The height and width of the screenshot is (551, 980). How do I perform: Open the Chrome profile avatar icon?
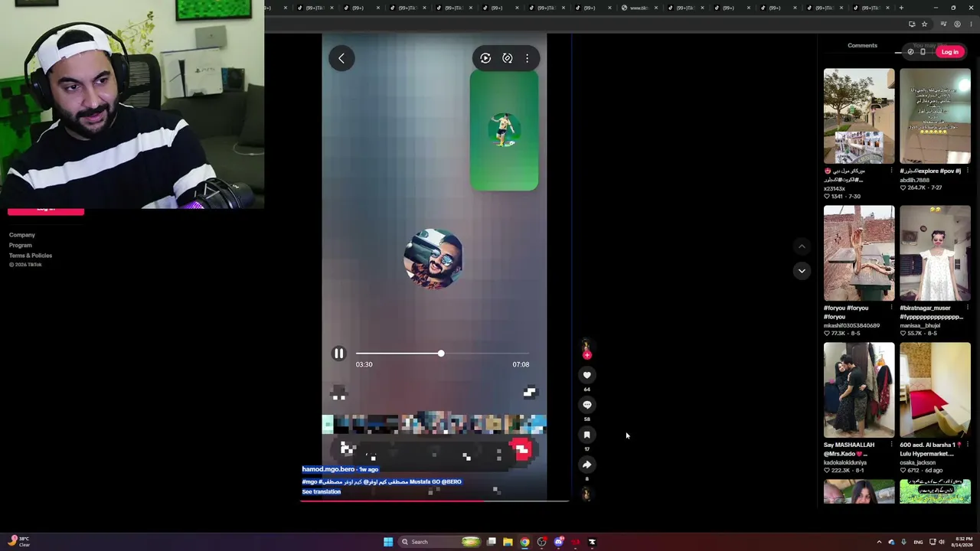[x=957, y=24]
